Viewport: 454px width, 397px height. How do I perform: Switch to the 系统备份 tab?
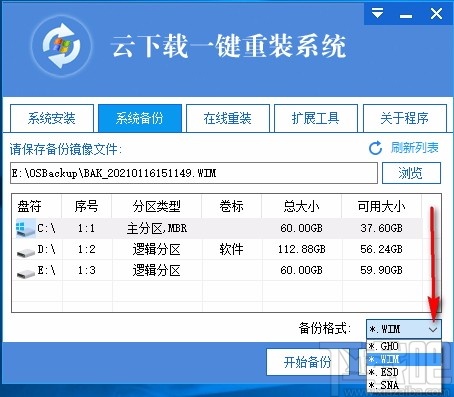pos(140,118)
